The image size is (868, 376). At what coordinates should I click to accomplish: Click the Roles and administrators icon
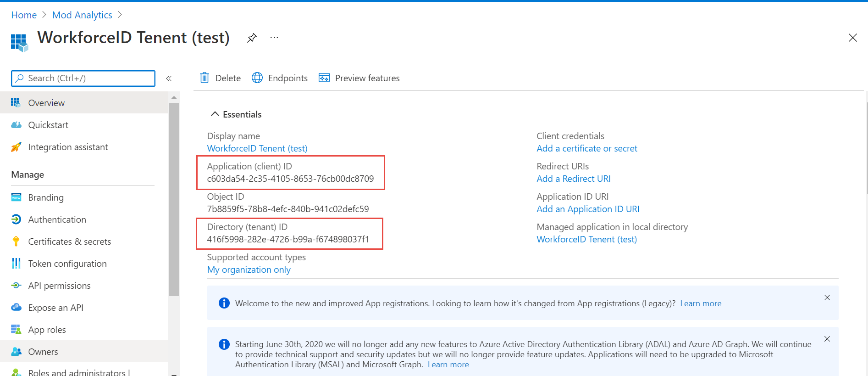pos(16,372)
